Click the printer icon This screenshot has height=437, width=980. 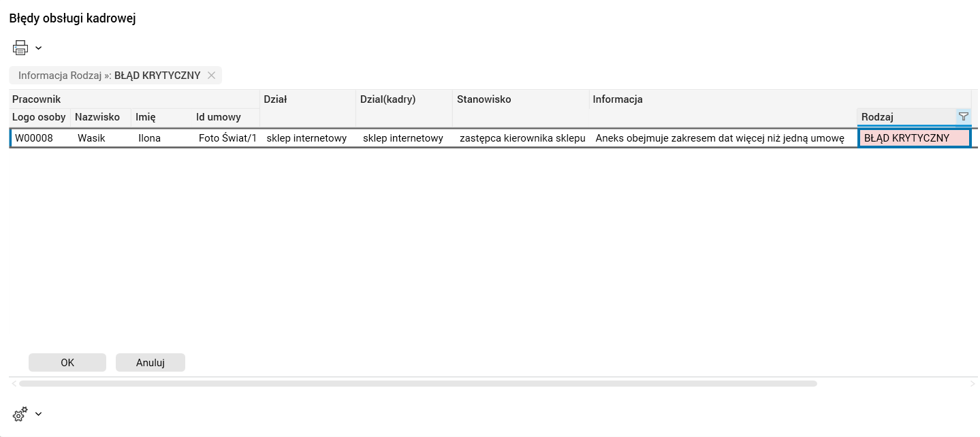click(20, 48)
